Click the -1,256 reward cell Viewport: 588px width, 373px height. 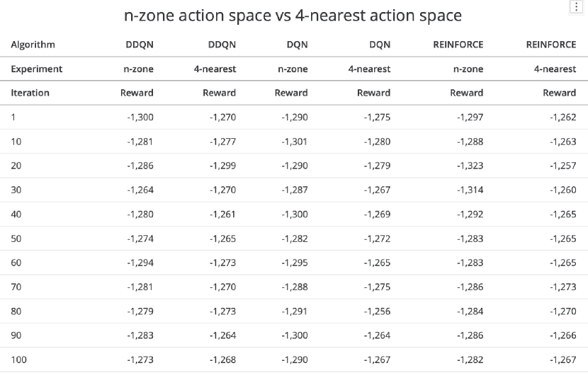point(377,311)
